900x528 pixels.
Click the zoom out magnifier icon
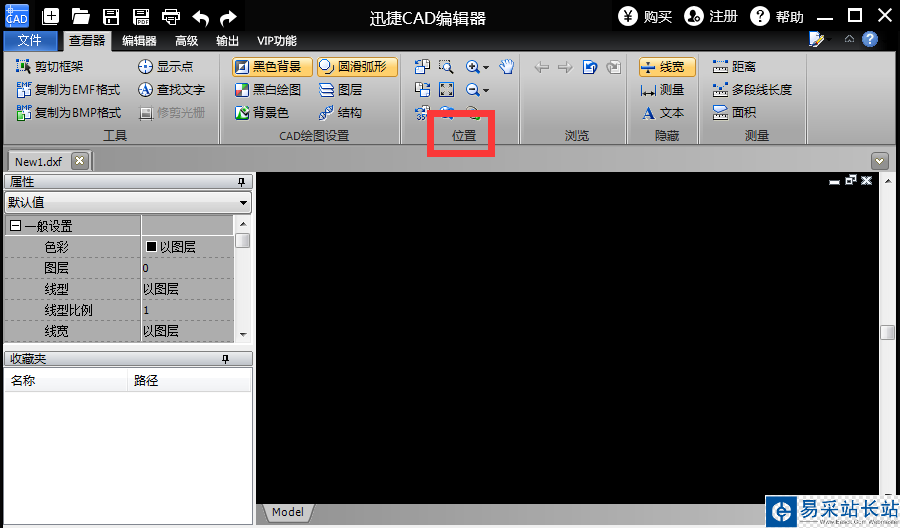472,90
